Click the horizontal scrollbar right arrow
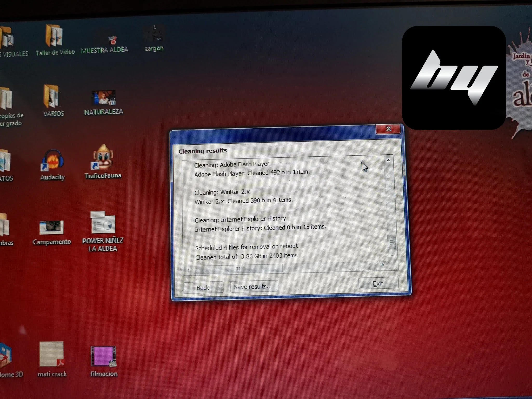Image resolution: width=532 pixels, height=399 pixels. pos(383,265)
